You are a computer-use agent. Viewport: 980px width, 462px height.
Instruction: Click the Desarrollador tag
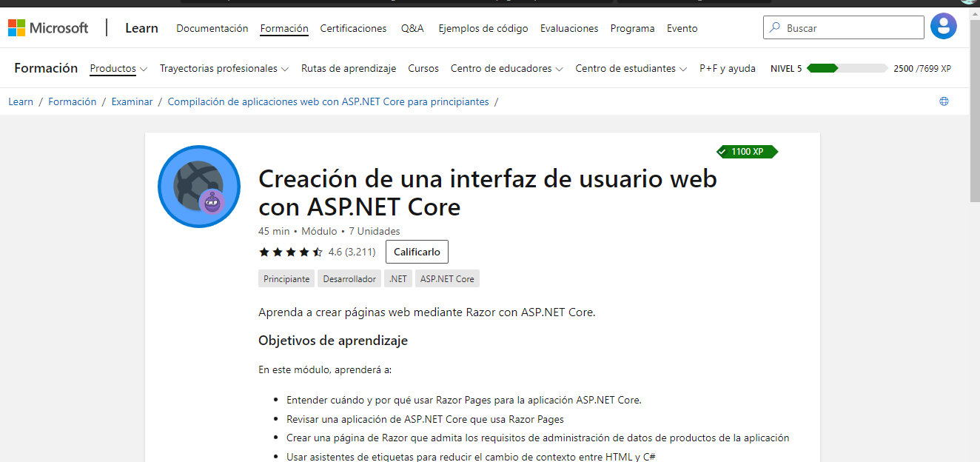tap(349, 279)
